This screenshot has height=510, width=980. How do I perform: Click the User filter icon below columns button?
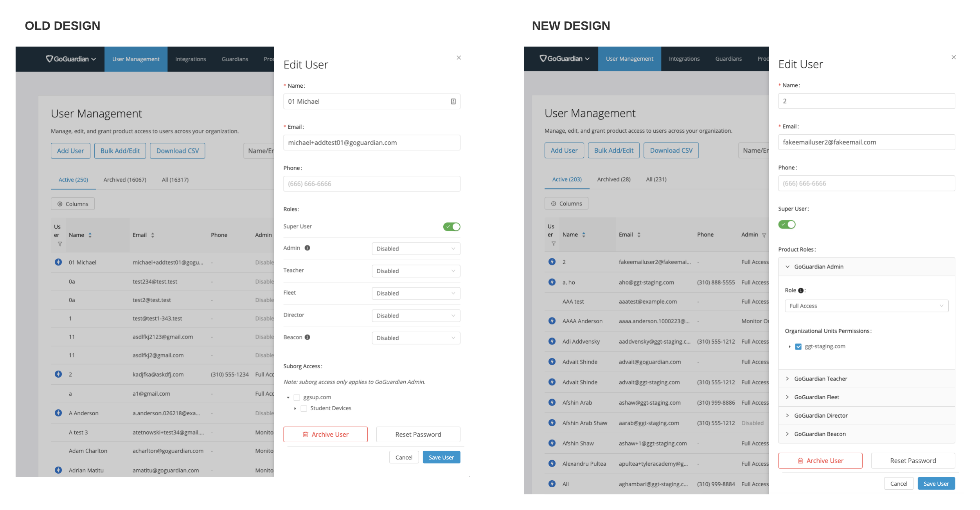(59, 243)
